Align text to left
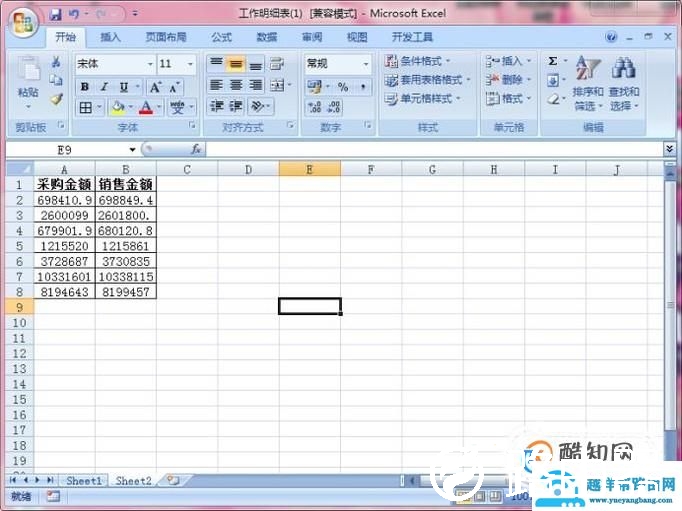This screenshot has height=511, width=682. [x=216, y=85]
